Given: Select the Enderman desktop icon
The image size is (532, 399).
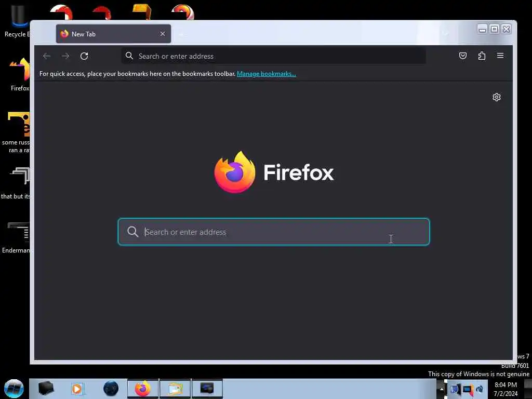Looking at the screenshot, I should click(x=17, y=237).
